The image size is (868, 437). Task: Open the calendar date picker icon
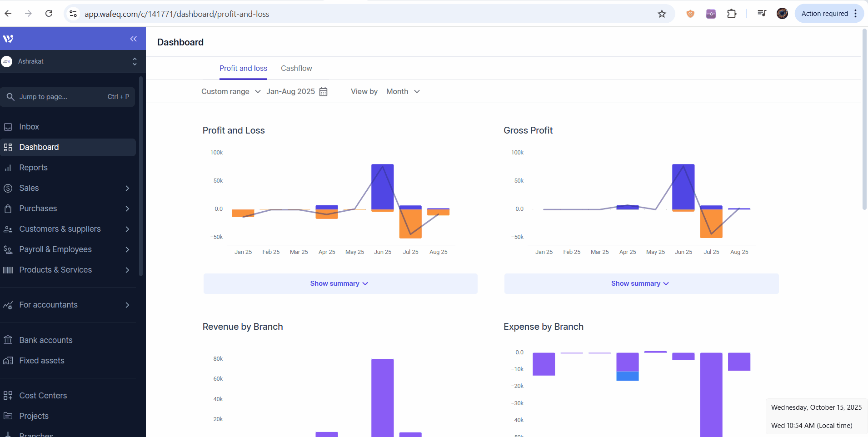point(323,92)
